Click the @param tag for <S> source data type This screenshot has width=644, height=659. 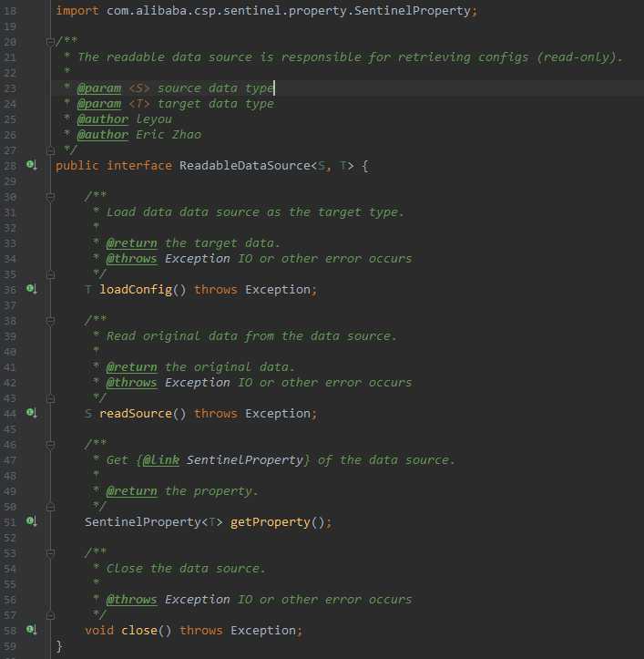tap(99, 88)
